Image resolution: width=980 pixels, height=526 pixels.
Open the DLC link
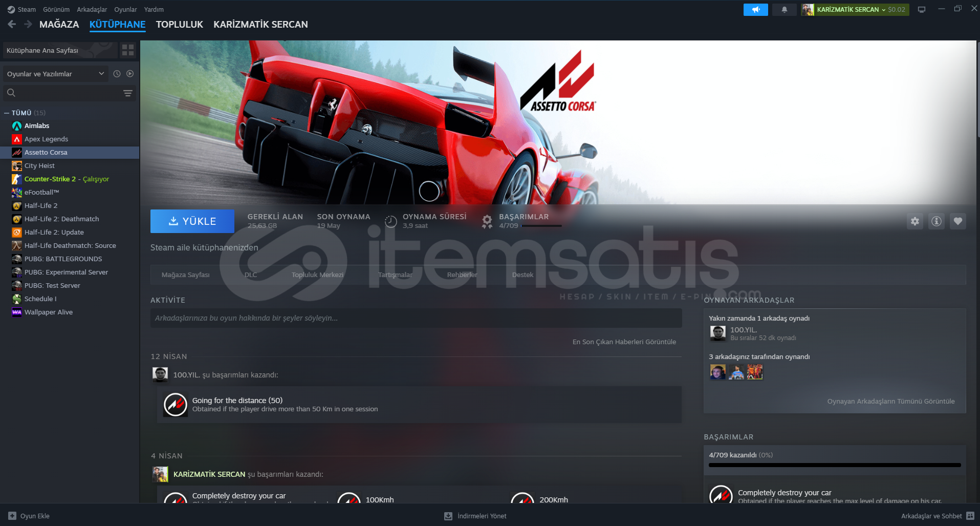[251, 275]
